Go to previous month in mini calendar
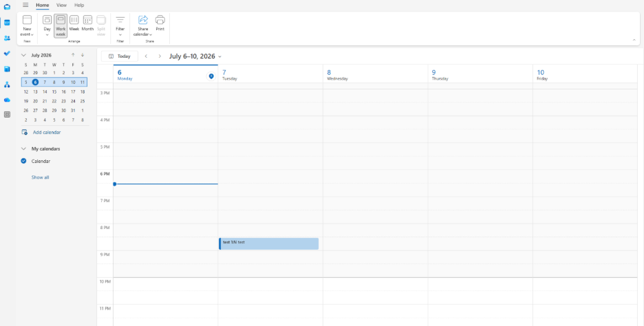644x326 pixels. (73, 55)
